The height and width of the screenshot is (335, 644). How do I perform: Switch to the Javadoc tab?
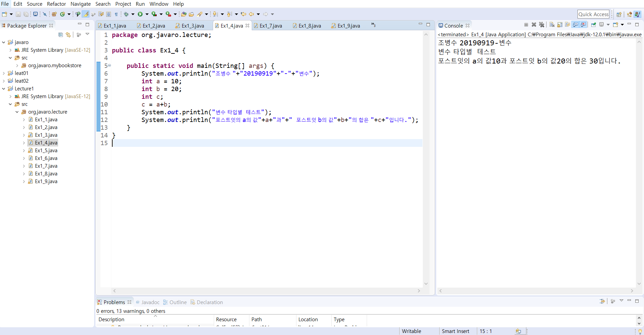(x=148, y=302)
